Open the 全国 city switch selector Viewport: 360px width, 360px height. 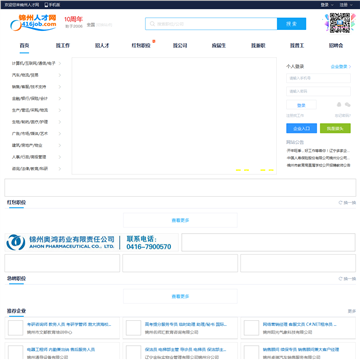pyautogui.click(x=99, y=25)
